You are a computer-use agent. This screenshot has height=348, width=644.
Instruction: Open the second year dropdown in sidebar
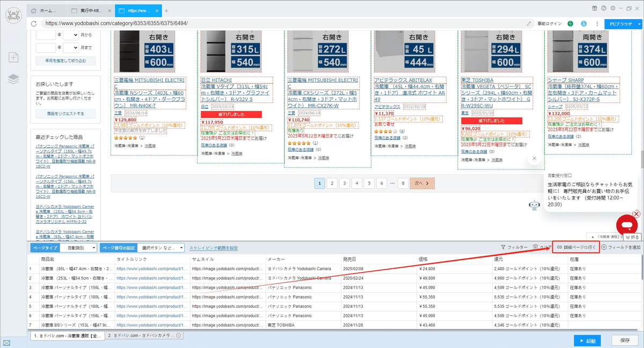pyautogui.click(x=46, y=48)
